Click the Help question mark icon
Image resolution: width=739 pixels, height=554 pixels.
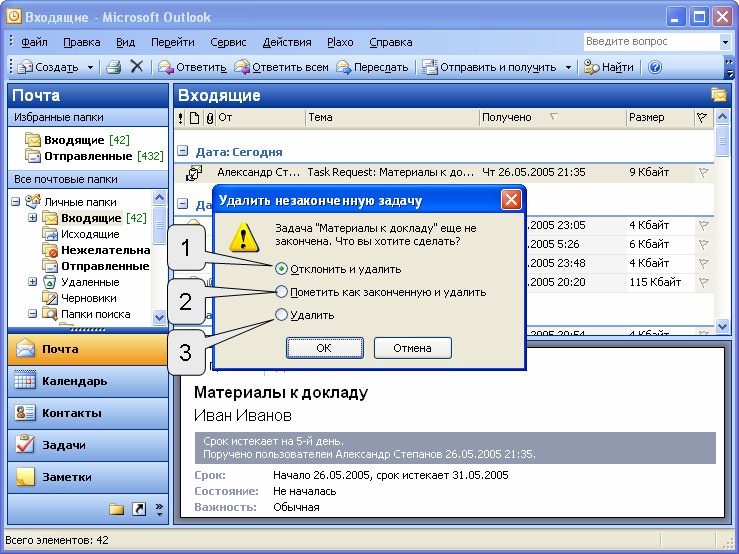(655, 67)
